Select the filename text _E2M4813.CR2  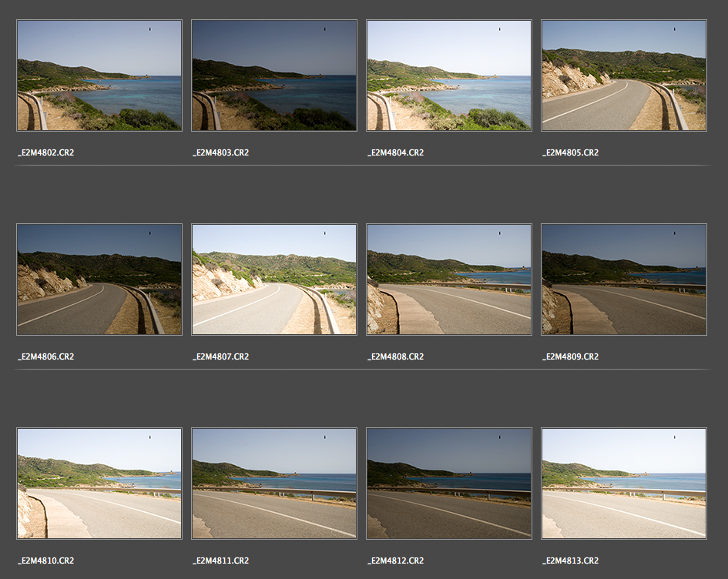pos(570,561)
